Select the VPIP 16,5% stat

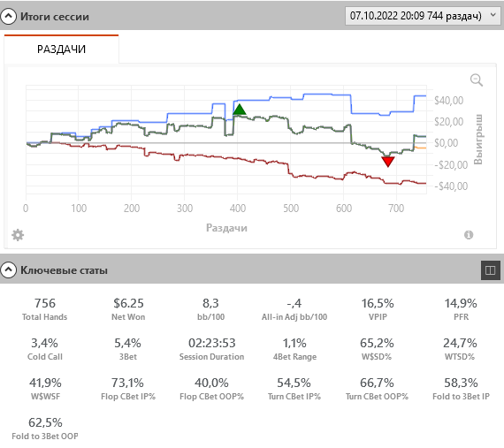[x=378, y=309]
